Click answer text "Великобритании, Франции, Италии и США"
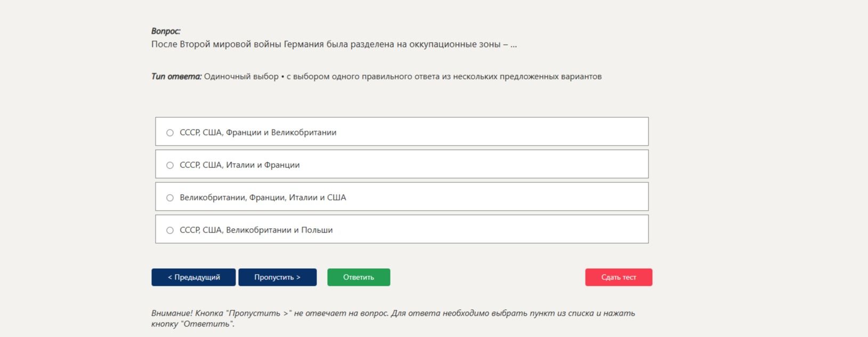 (263, 197)
